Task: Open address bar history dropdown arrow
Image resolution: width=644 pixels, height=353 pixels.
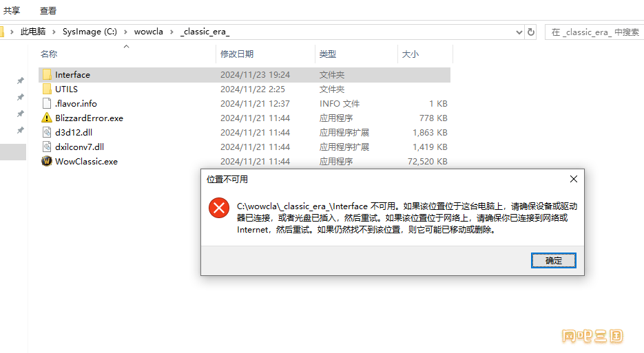Action: click(x=519, y=32)
